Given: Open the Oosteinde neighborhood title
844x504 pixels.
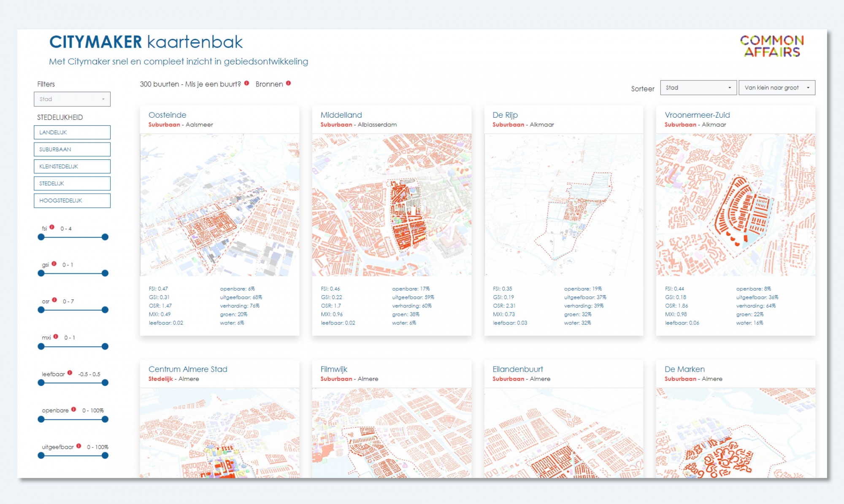Looking at the screenshot, I should [167, 115].
